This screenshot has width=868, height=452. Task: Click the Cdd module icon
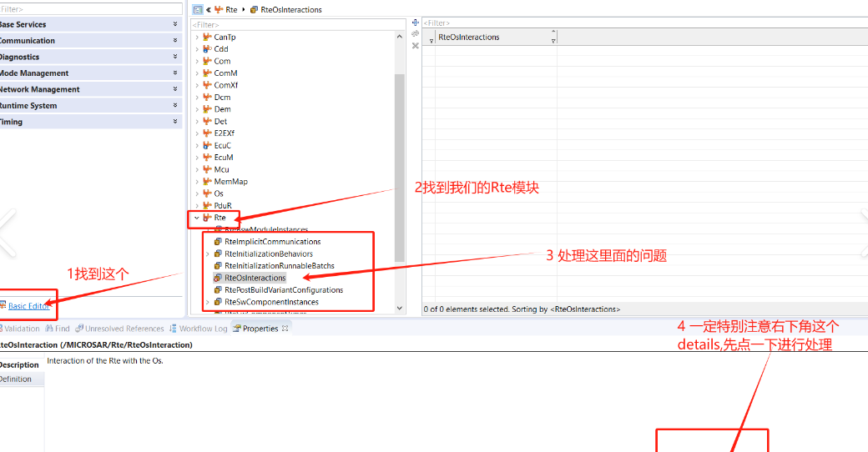[x=207, y=48]
